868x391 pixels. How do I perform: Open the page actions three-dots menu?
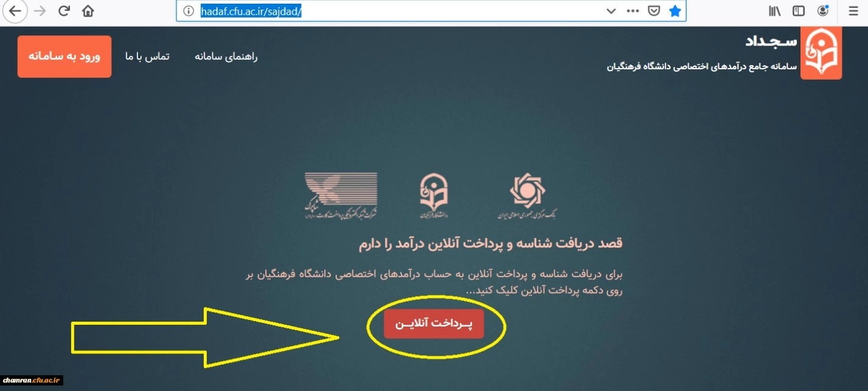coord(633,11)
